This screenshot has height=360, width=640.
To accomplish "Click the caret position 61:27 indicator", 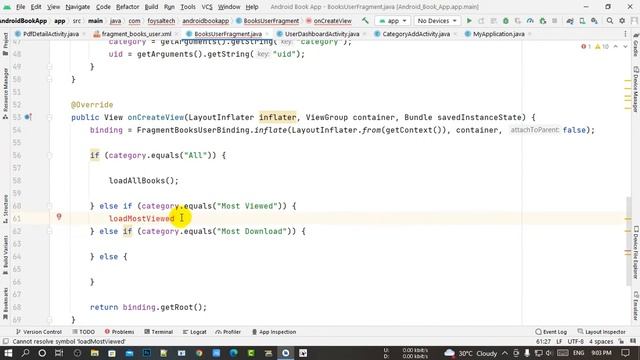I will pos(543,342).
